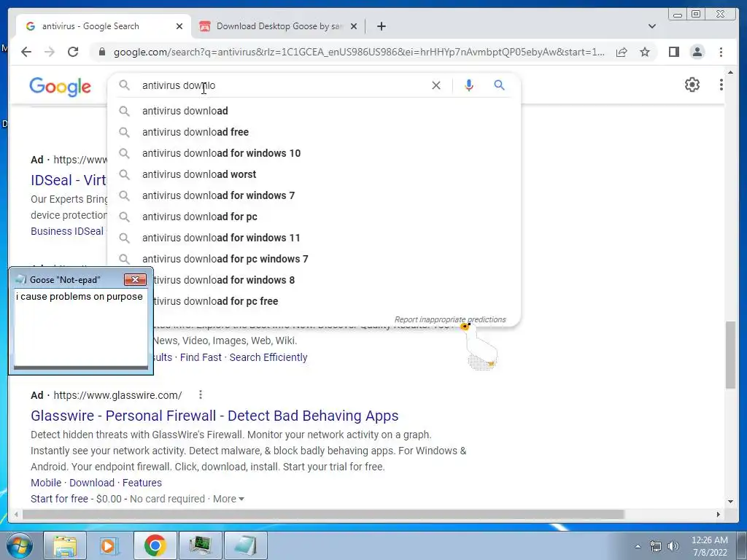Click the Chrome address bar URL
This screenshot has width=747, height=560.
click(359, 52)
